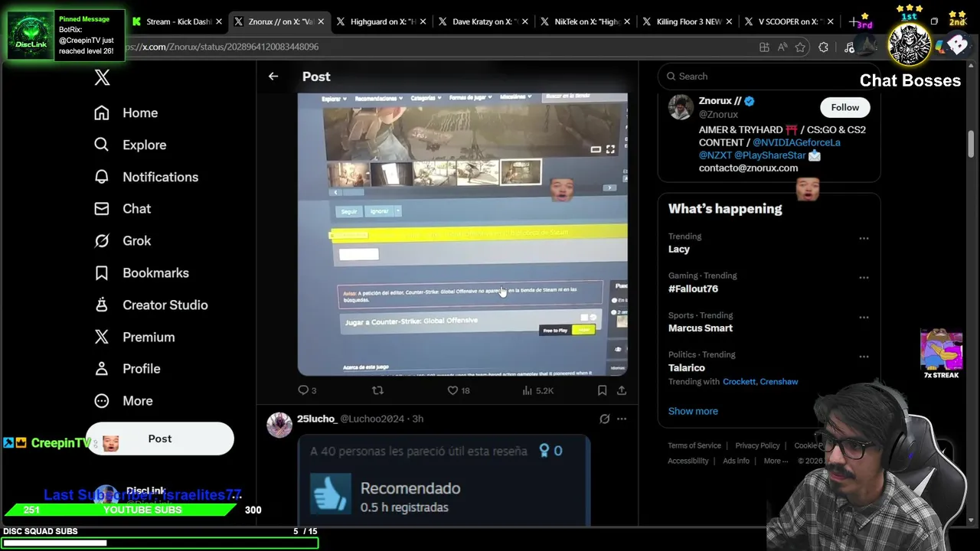
Task: Follow Znorux with the Follow button
Action: coord(845,107)
